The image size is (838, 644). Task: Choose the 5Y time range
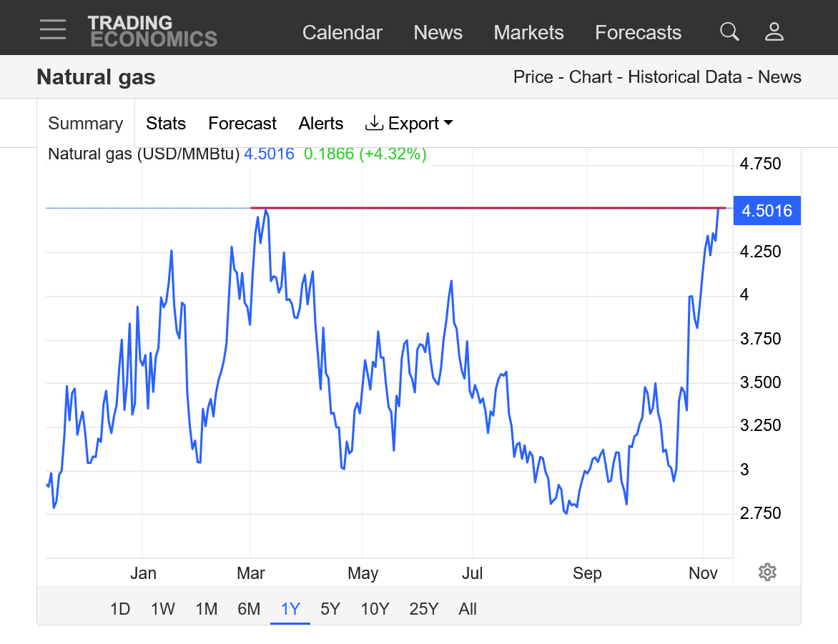pyautogui.click(x=330, y=609)
